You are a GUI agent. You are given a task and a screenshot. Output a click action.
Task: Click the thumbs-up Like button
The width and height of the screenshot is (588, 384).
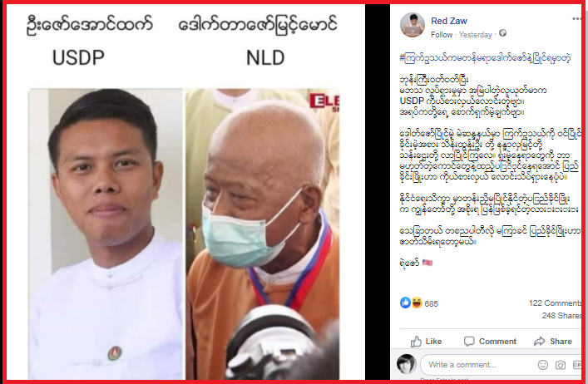coord(426,342)
